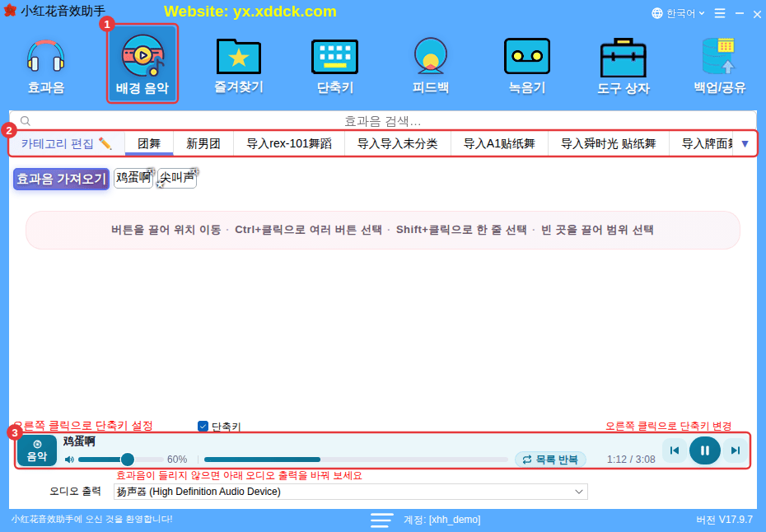Open the 오디오 출력 device dropdown
The height and width of the screenshot is (532, 766).
point(350,492)
